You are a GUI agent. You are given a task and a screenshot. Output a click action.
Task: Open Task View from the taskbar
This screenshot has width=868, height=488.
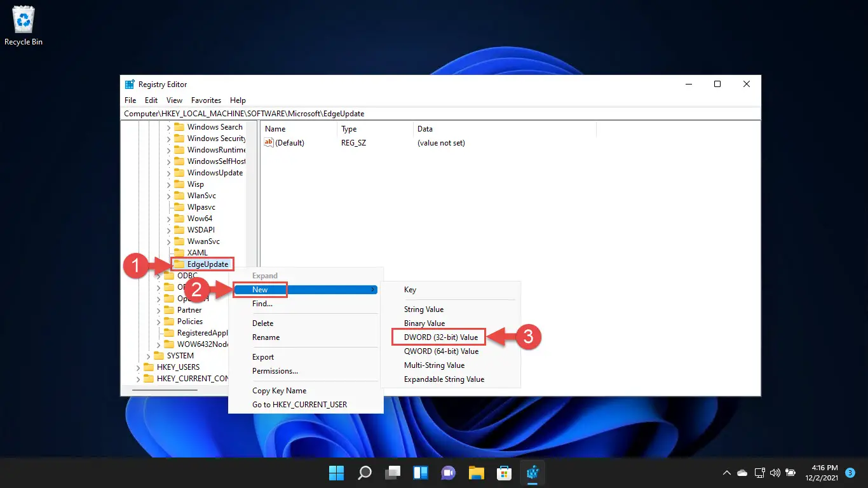coord(393,473)
